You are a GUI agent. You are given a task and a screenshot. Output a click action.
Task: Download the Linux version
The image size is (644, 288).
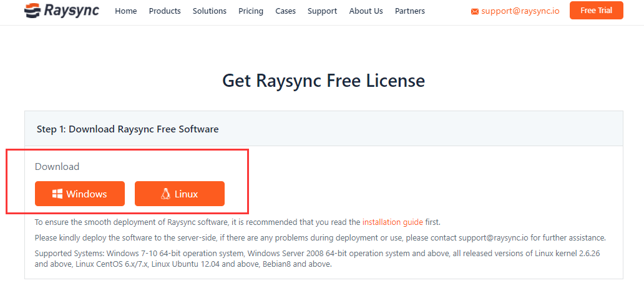pos(180,194)
